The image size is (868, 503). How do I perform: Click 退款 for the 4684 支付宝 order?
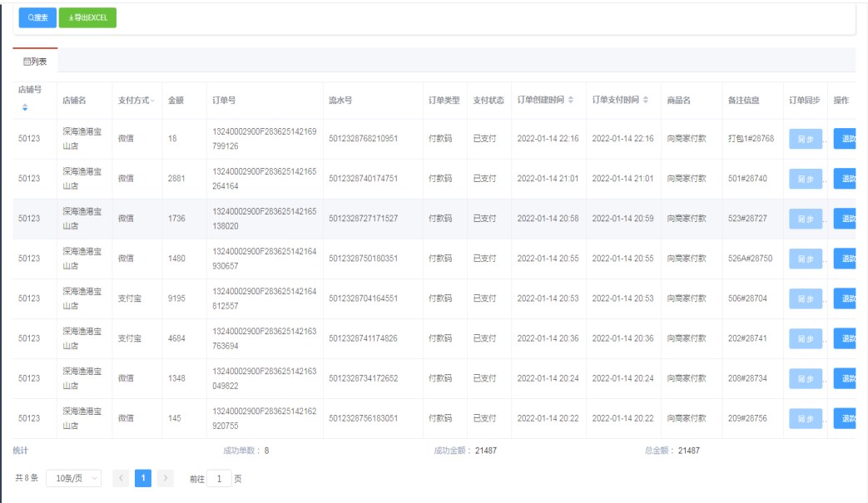(x=847, y=338)
